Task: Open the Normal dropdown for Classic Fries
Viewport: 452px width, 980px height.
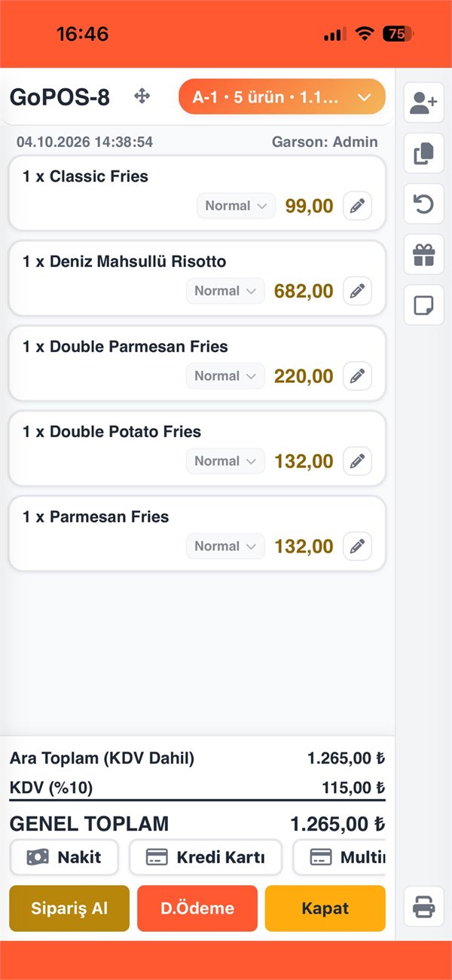Action: pyautogui.click(x=236, y=206)
